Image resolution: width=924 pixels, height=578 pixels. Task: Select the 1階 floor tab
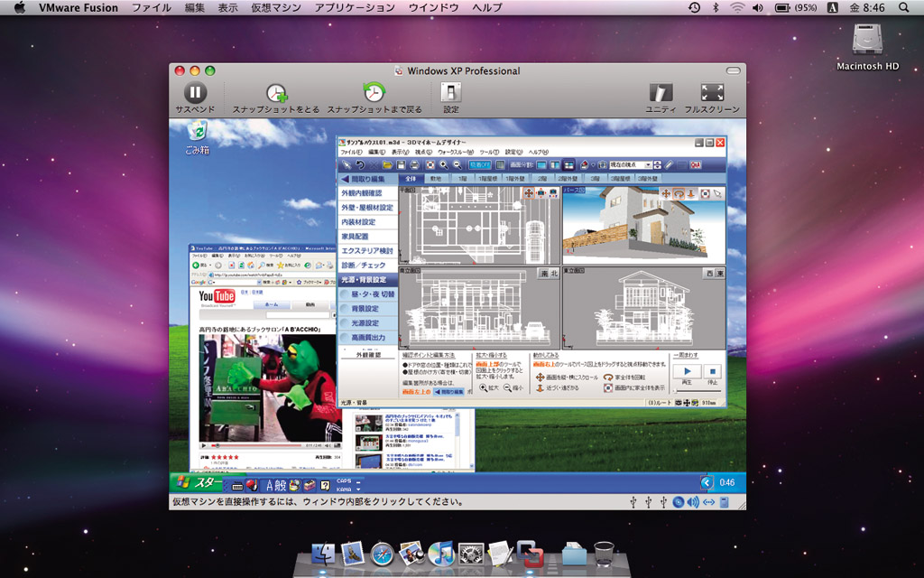tap(463, 178)
